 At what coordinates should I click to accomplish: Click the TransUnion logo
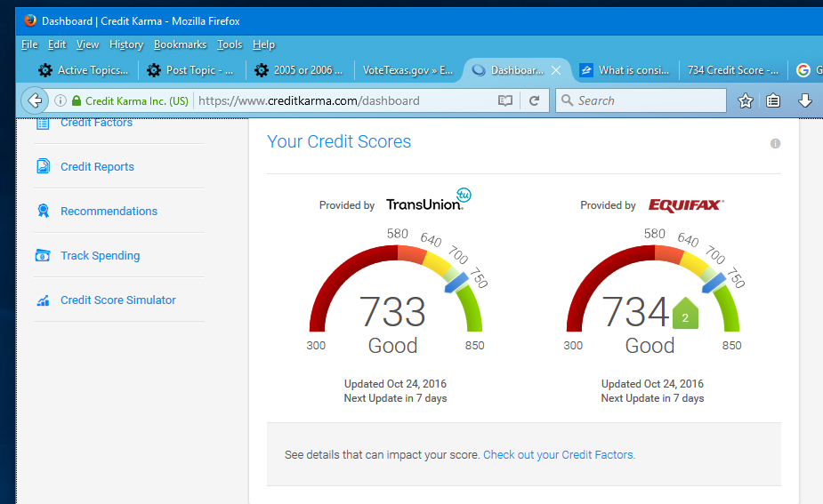tap(429, 200)
